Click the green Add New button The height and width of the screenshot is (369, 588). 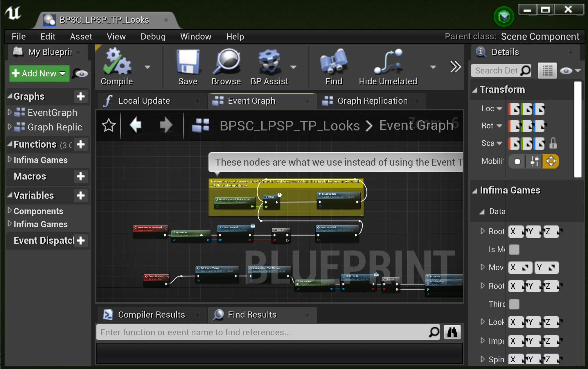(39, 73)
